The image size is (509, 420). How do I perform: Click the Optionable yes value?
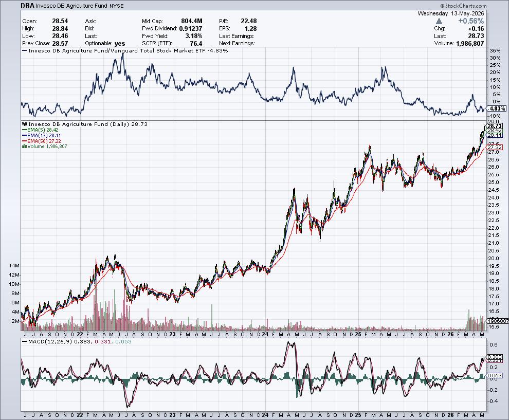pos(120,44)
